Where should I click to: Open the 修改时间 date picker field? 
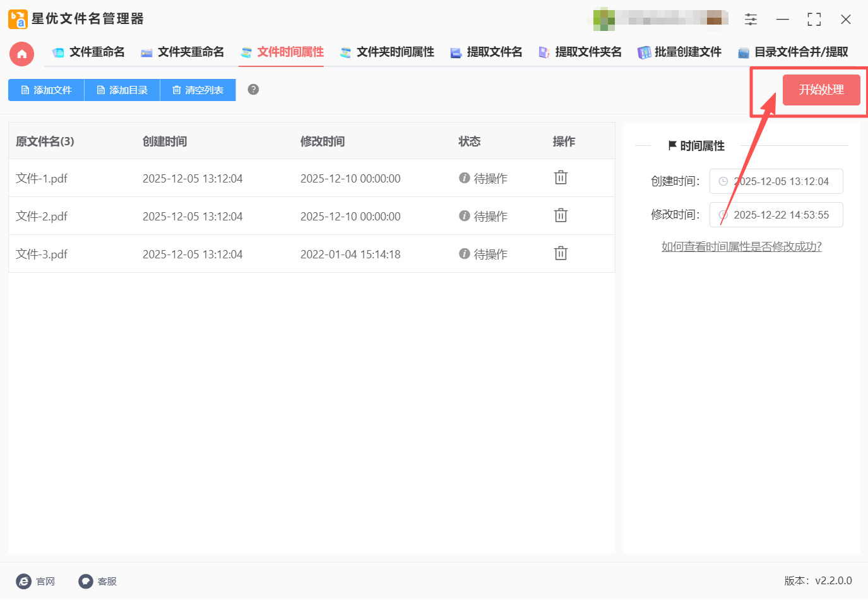(776, 215)
